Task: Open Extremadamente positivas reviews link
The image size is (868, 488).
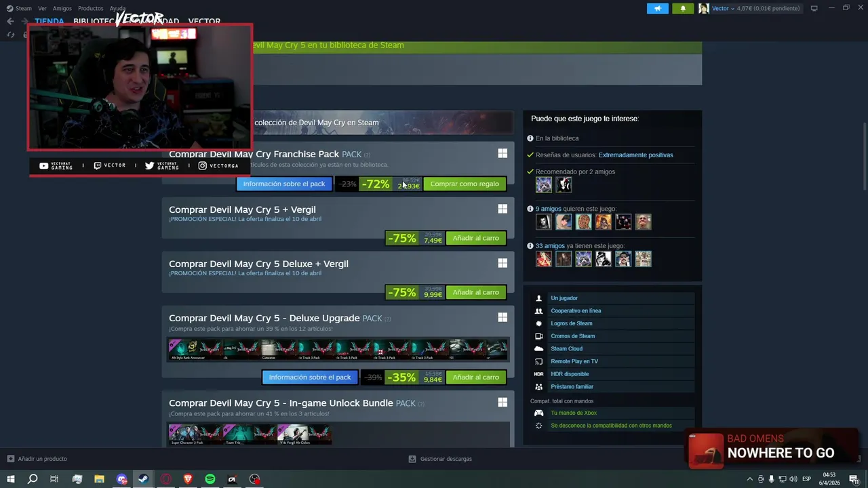Action: [635, 155]
